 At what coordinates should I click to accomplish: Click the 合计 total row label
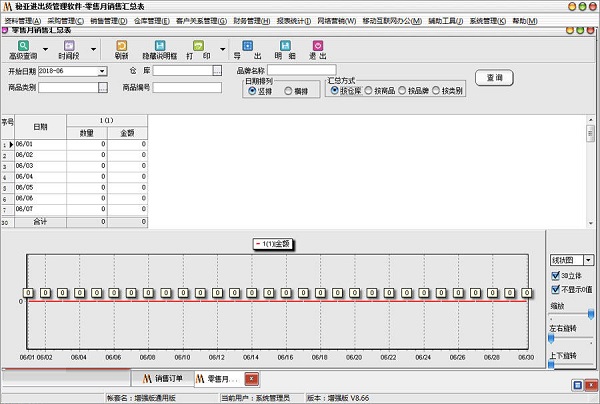coord(41,222)
